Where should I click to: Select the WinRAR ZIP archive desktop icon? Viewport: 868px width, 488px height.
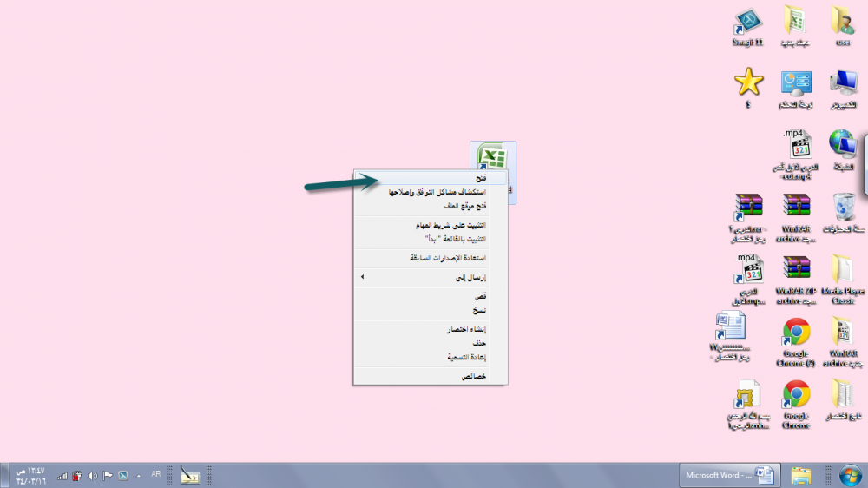click(796, 271)
